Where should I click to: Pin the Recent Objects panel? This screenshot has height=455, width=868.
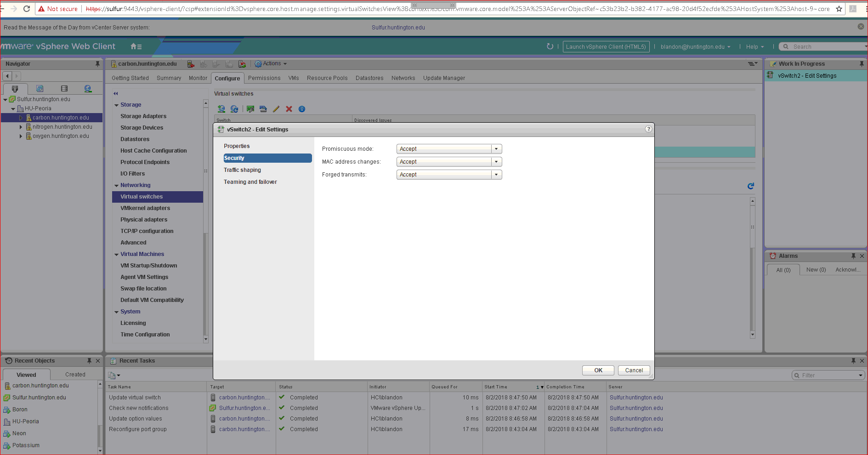click(x=89, y=361)
